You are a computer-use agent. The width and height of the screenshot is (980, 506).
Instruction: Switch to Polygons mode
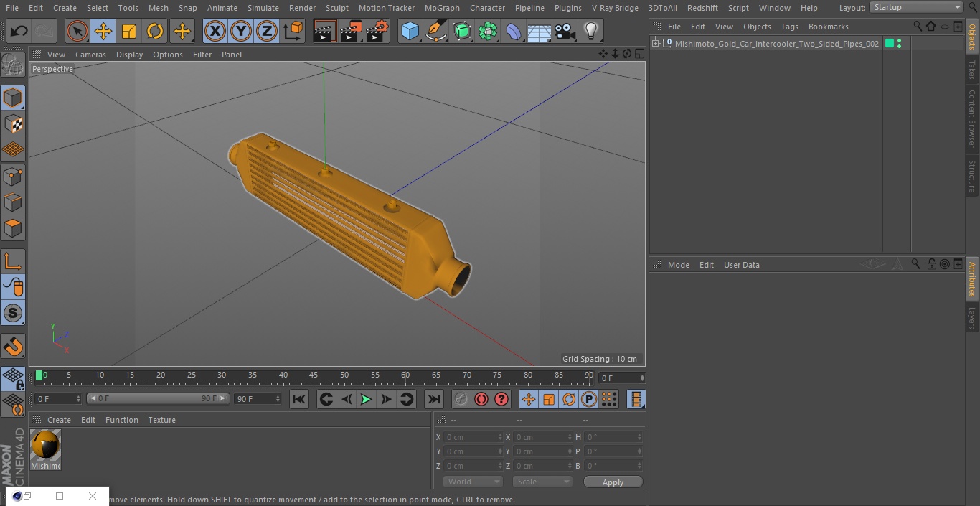[13, 228]
